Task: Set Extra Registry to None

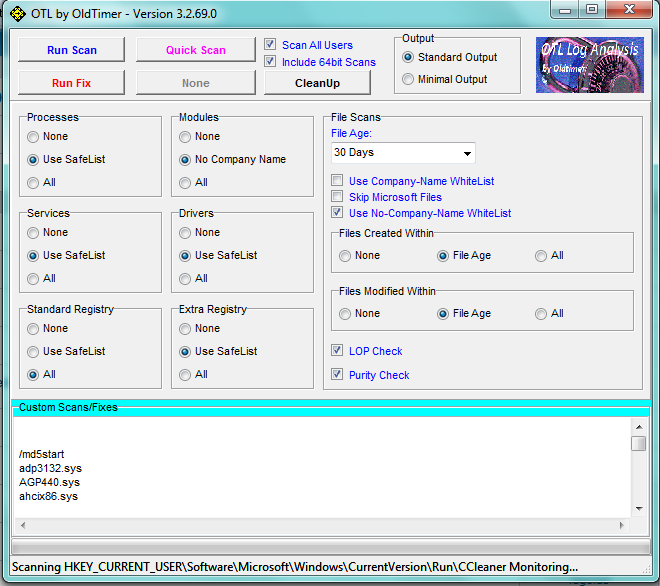Action: coord(185,329)
